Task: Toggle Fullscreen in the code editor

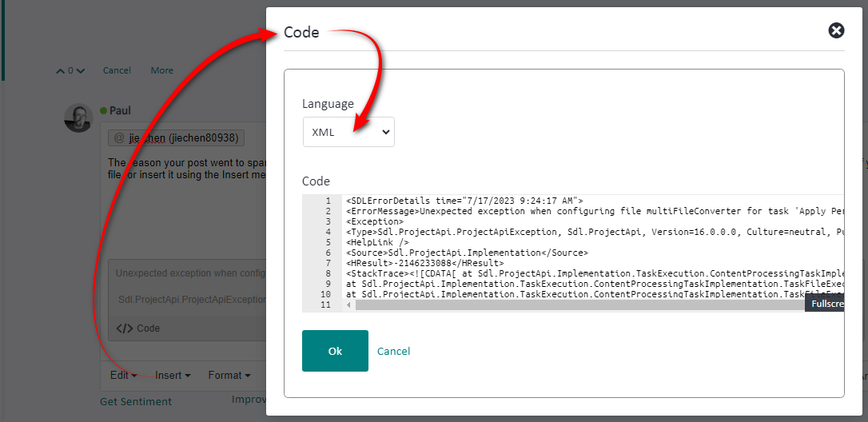Action: [825, 304]
